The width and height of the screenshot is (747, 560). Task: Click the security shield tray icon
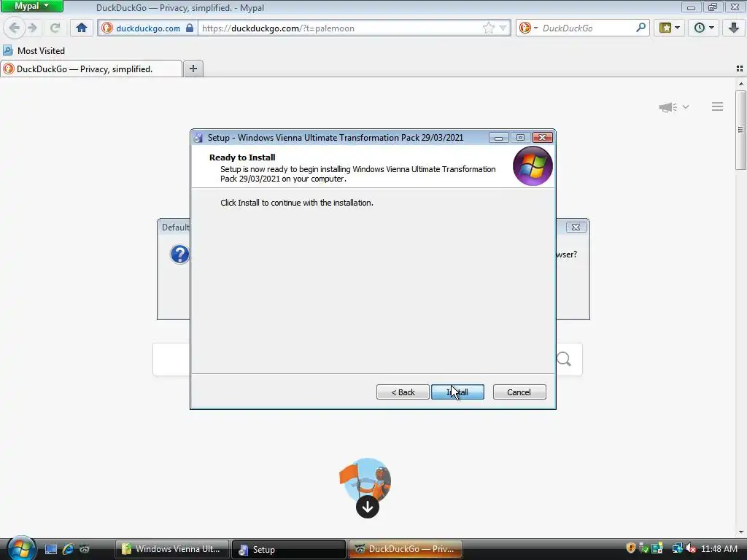click(631, 548)
